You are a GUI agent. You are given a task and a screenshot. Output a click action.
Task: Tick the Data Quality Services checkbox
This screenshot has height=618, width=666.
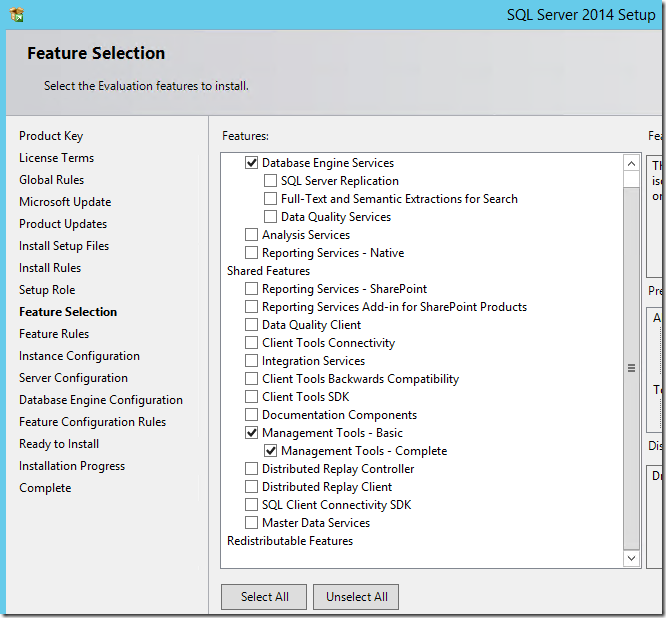[x=270, y=217]
